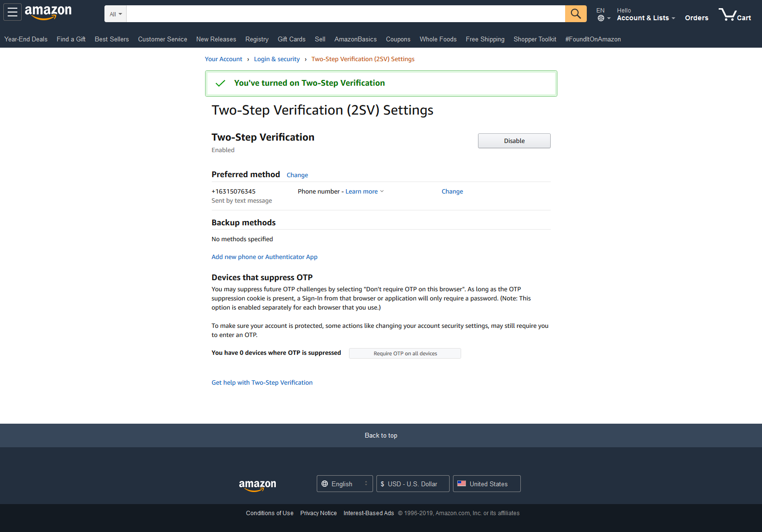This screenshot has width=762, height=532.
Task: Open Free Shipping
Action: [485, 39]
